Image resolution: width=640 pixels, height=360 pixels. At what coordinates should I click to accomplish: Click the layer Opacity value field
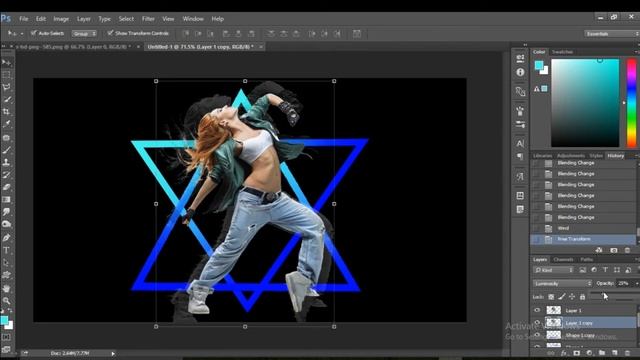point(624,283)
